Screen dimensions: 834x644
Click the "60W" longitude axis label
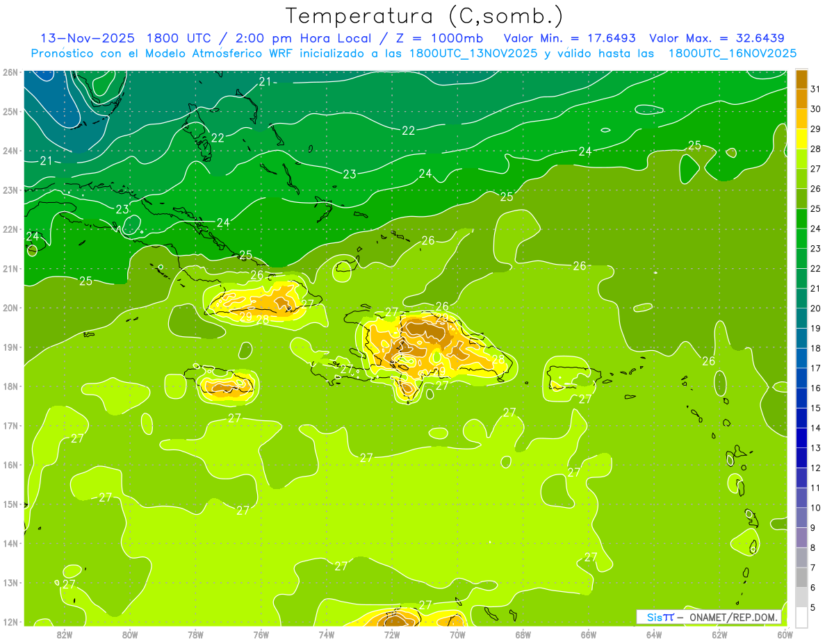tap(785, 634)
